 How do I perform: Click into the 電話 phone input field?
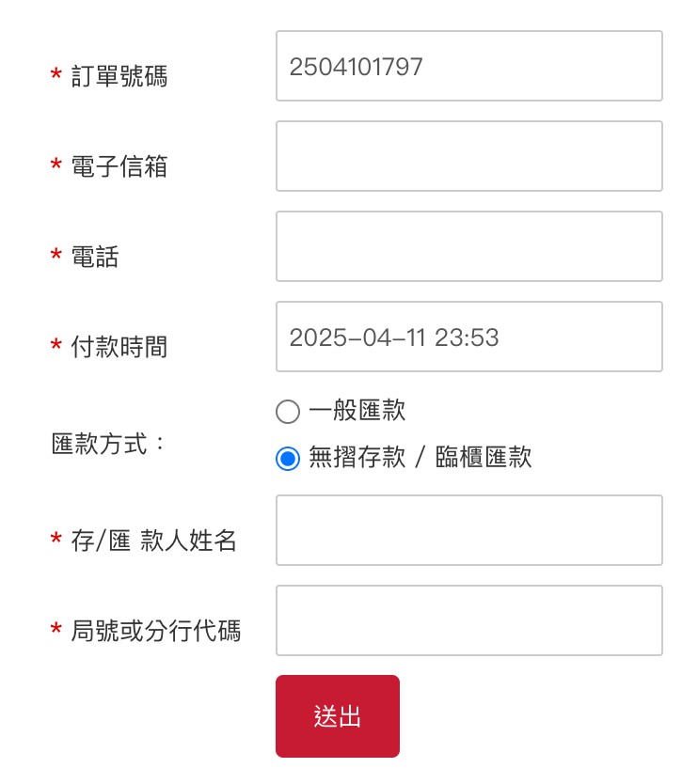click(x=468, y=246)
